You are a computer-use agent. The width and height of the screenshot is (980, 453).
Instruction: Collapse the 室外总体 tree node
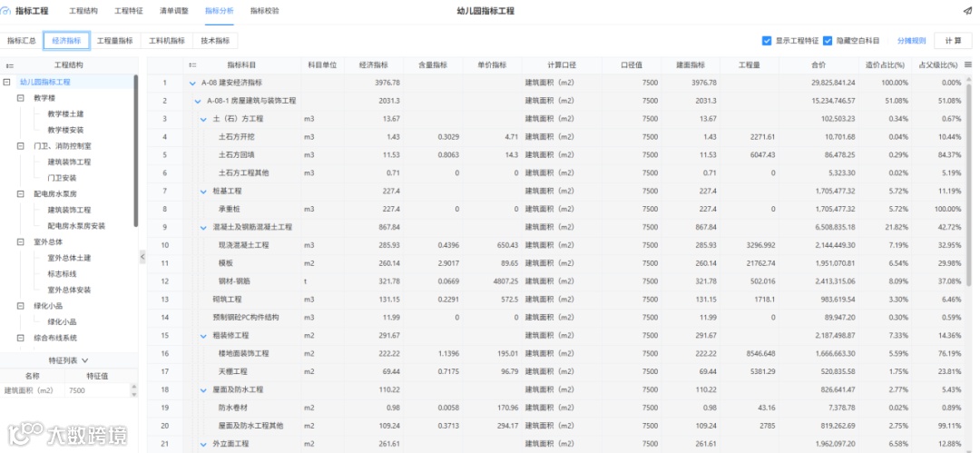pyautogui.click(x=21, y=242)
